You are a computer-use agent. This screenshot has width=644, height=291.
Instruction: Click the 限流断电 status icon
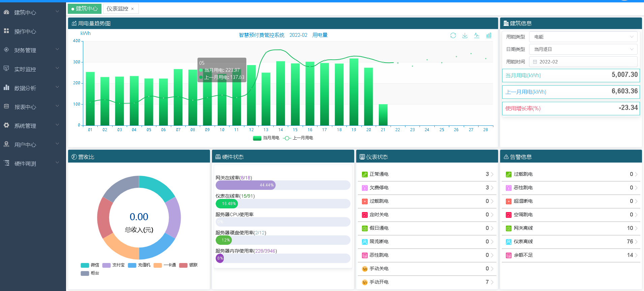coord(365,242)
